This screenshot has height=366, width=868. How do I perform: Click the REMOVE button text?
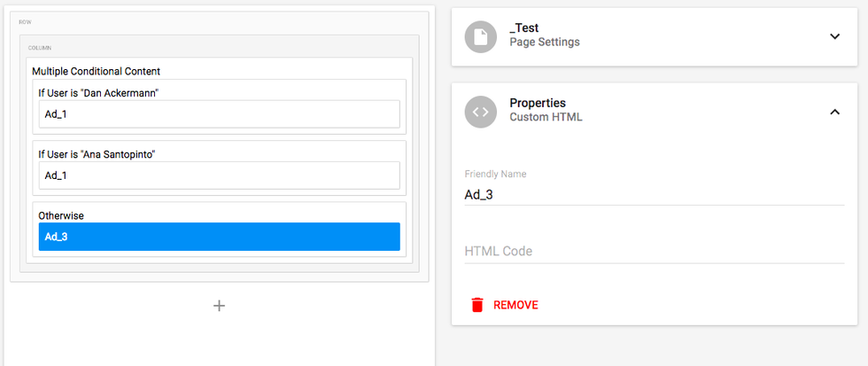(x=515, y=305)
